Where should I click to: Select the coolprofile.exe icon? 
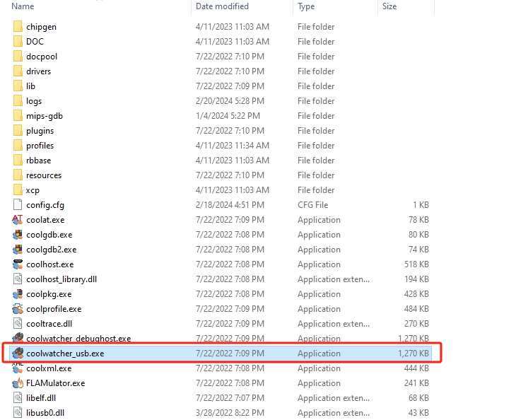coord(18,309)
